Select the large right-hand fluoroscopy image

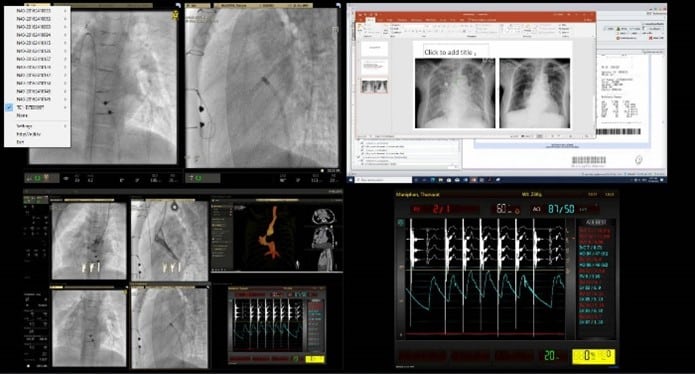[x=262, y=88]
